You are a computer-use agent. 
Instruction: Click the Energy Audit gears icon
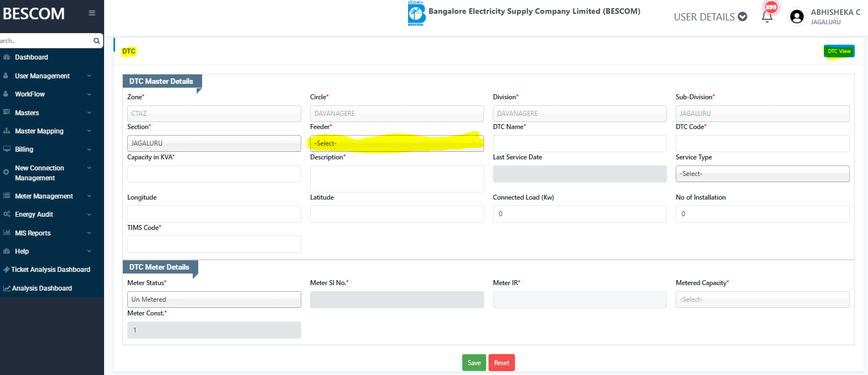pos(7,214)
